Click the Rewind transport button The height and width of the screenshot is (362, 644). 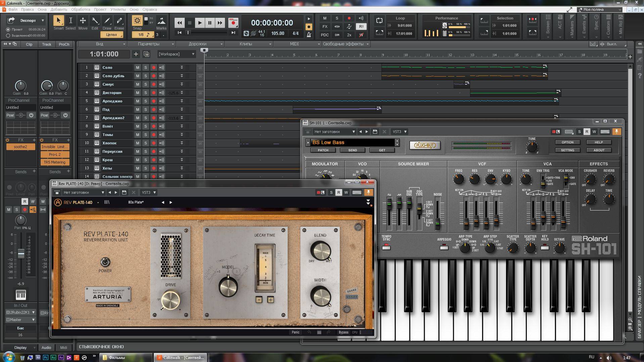tap(180, 23)
